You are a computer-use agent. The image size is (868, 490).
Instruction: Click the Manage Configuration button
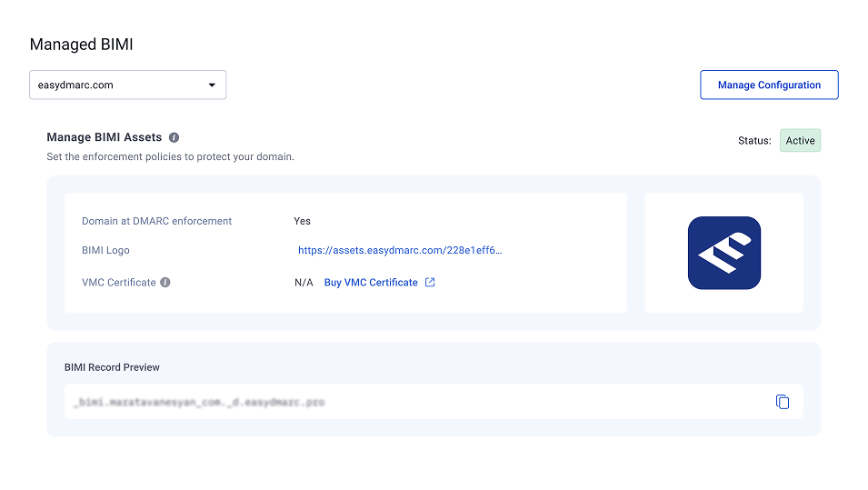(x=769, y=85)
